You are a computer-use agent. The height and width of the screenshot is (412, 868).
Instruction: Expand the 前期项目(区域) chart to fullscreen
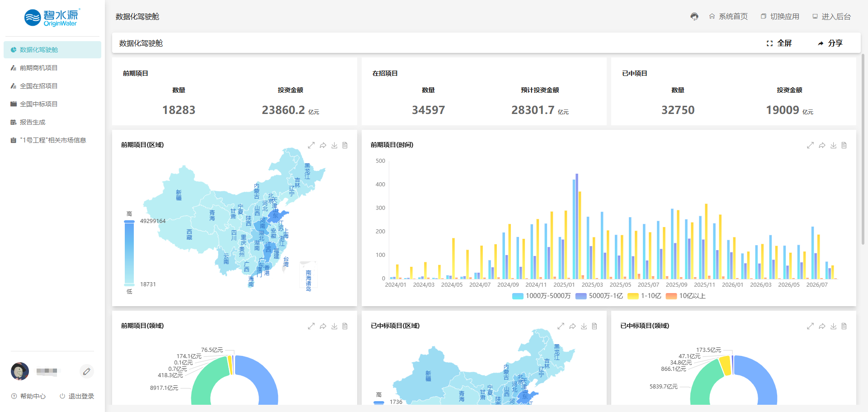pos(311,145)
